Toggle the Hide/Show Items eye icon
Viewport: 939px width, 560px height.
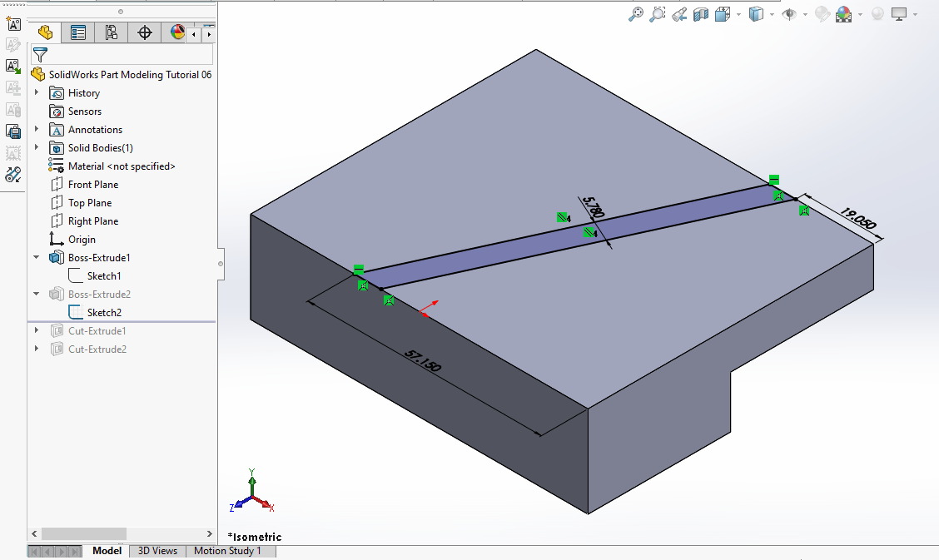coord(789,14)
